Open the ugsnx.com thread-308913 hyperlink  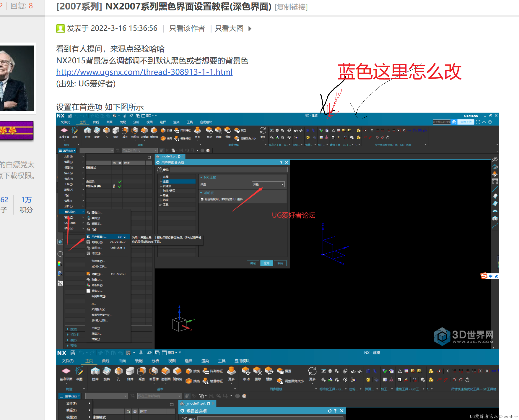coord(144,72)
